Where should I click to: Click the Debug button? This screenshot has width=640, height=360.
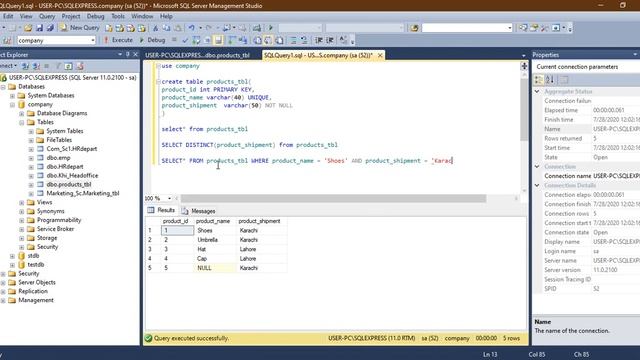152,40
